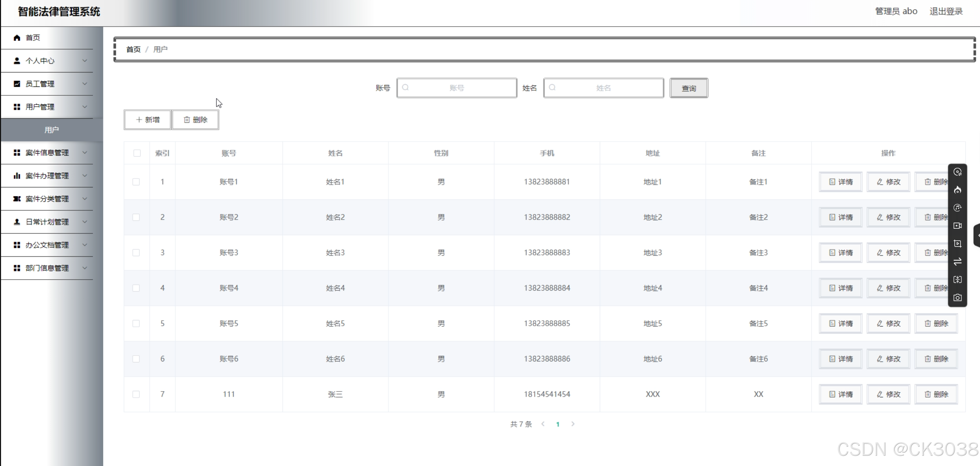Open the 用户 submenu item
Image resolution: width=980 pixels, height=466 pixels.
(51, 130)
